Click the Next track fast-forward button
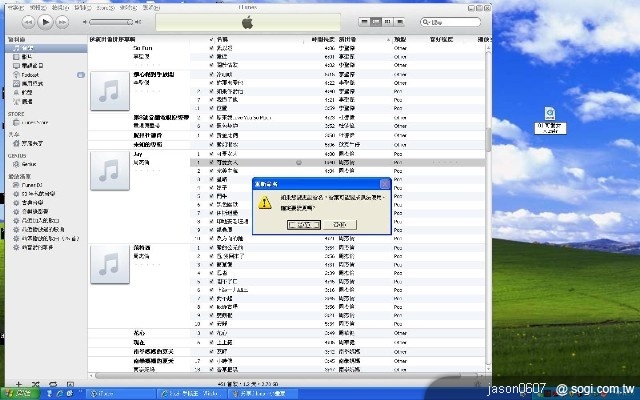The width and height of the screenshot is (640, 400). (x=62, y=21)
